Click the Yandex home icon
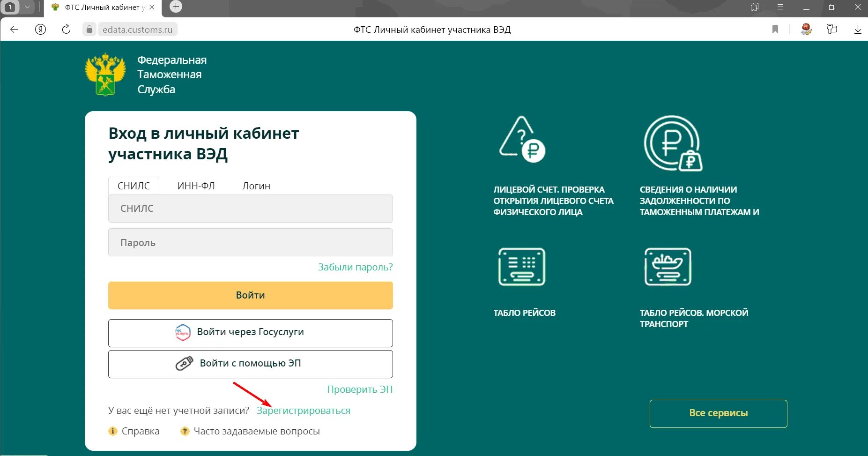 [41, 30]
